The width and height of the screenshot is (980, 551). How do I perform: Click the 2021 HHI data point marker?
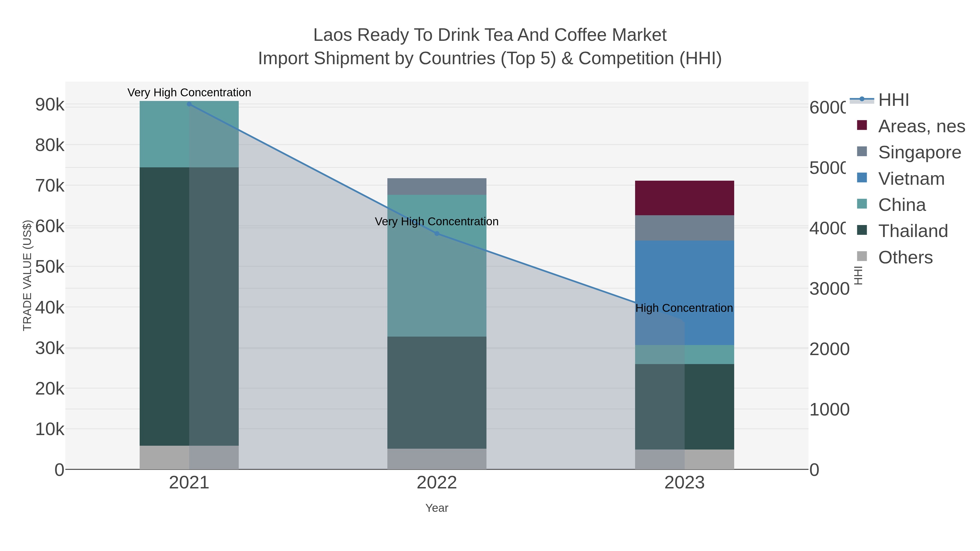click(x=189, y=104)
